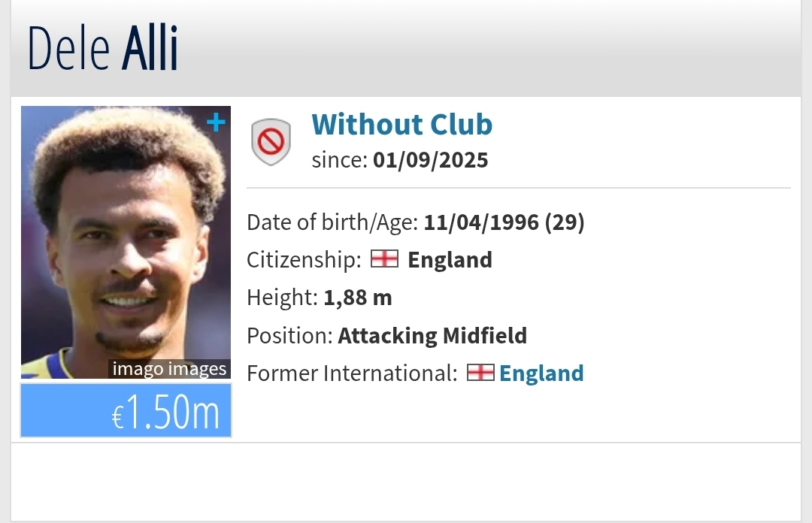Click the Dele Alli page heading
Image resolution: width=812 pixels, height=523 pixels.
[x=103, y=49]
